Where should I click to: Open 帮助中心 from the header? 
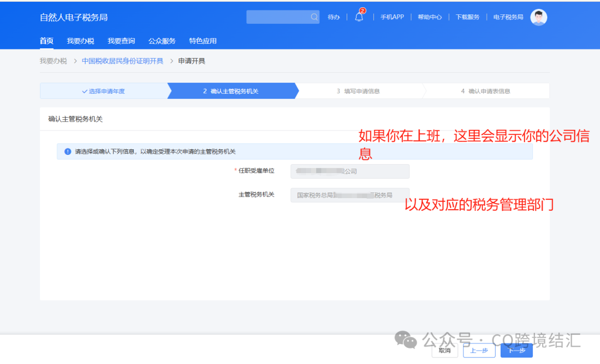430,17
